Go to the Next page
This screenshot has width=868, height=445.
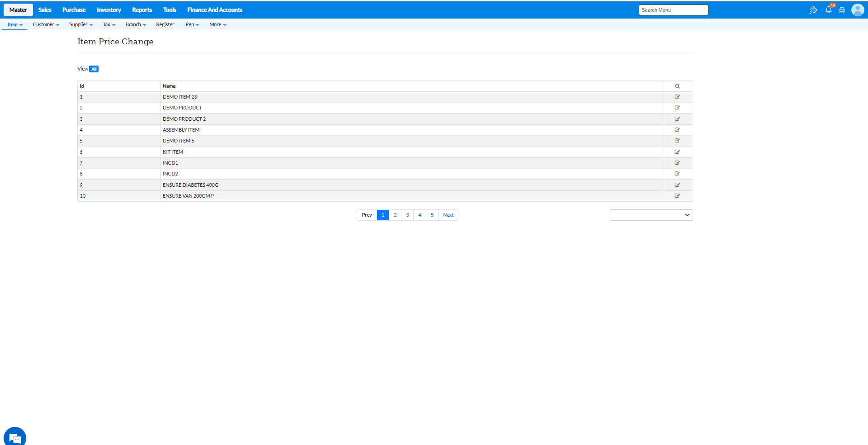click(448, 215)
